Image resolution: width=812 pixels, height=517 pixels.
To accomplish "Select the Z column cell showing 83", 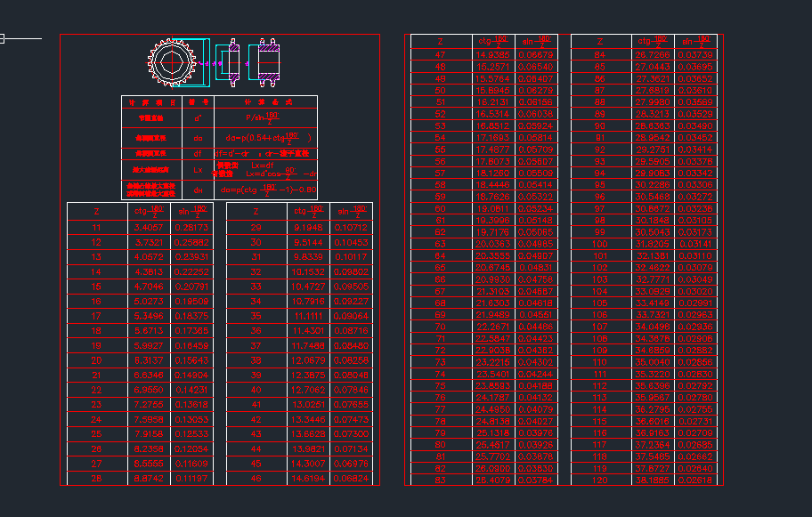I will (x=440, y=481).
